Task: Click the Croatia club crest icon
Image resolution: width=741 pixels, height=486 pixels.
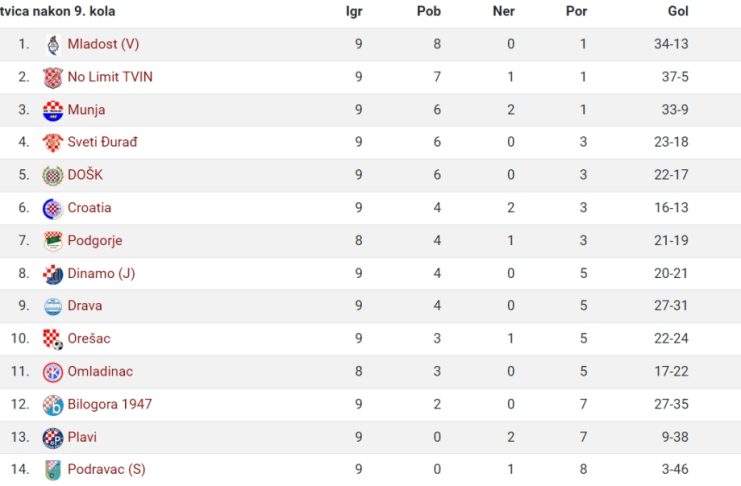Action: [53, 208]
